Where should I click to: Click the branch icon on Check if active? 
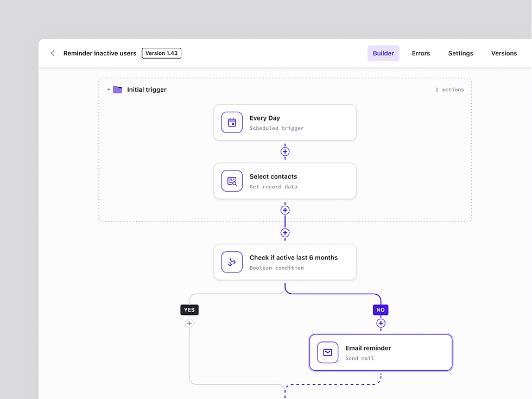[232, 262]
